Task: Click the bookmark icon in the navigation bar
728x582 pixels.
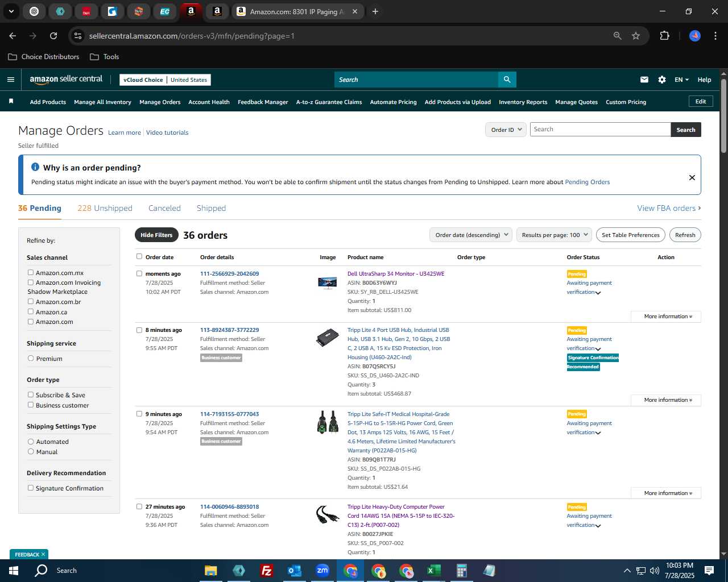Action: tap(11, 101)
